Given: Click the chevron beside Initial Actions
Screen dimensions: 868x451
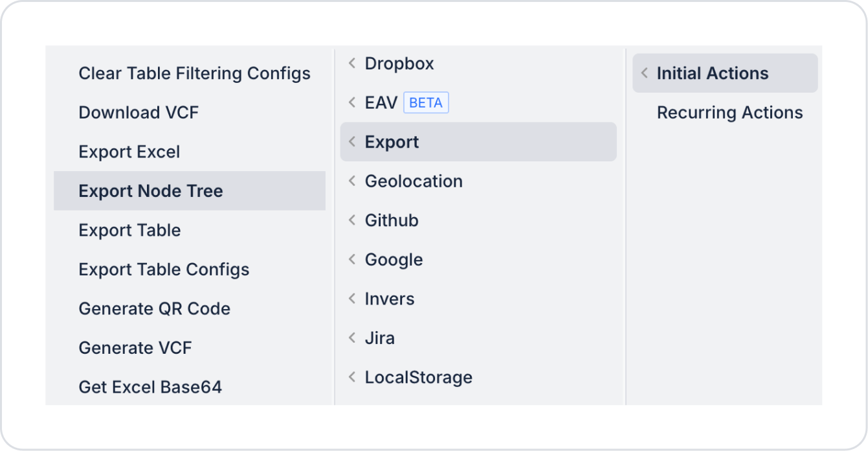Looking at the screenshot, I should [644, 73].
